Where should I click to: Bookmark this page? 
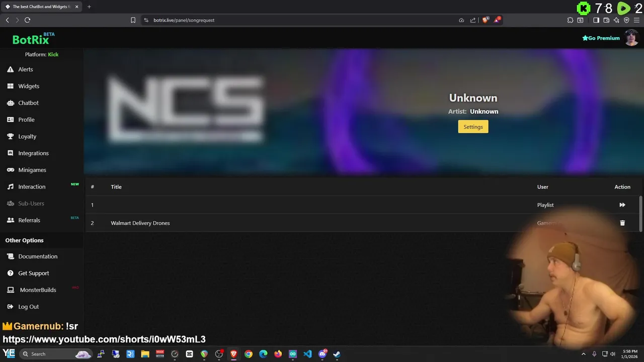coord(133,20)
